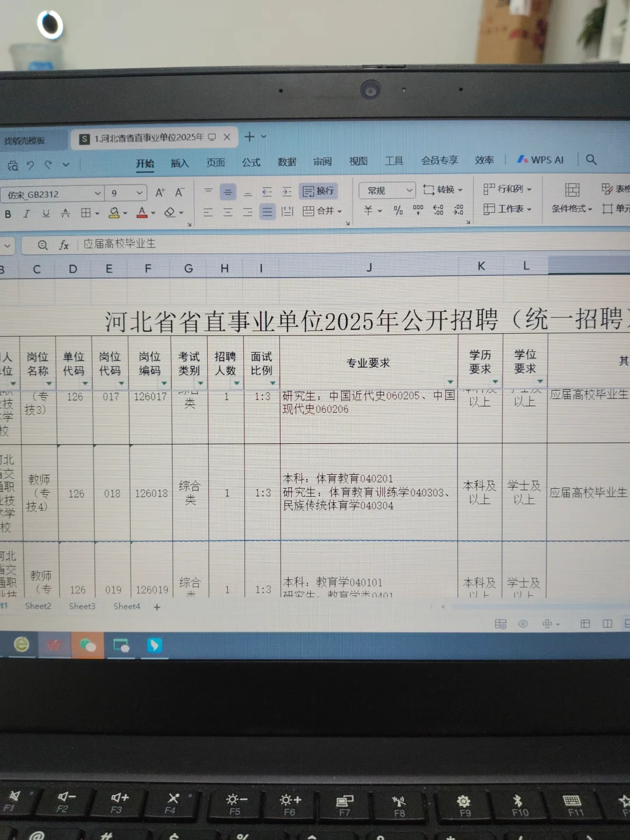Click the increase font size (A+) icon
This screenshot has height=840, width=630.
click(160, 191)
